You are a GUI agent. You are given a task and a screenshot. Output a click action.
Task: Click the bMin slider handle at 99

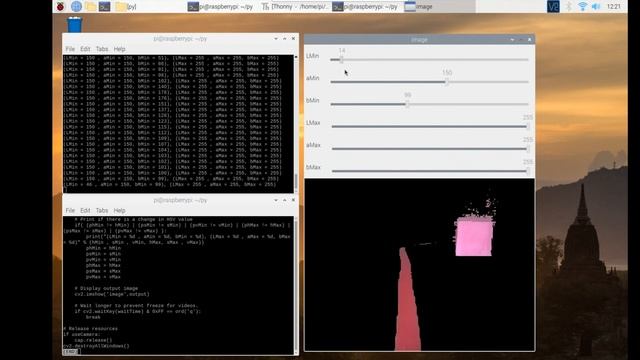[407, 104]
